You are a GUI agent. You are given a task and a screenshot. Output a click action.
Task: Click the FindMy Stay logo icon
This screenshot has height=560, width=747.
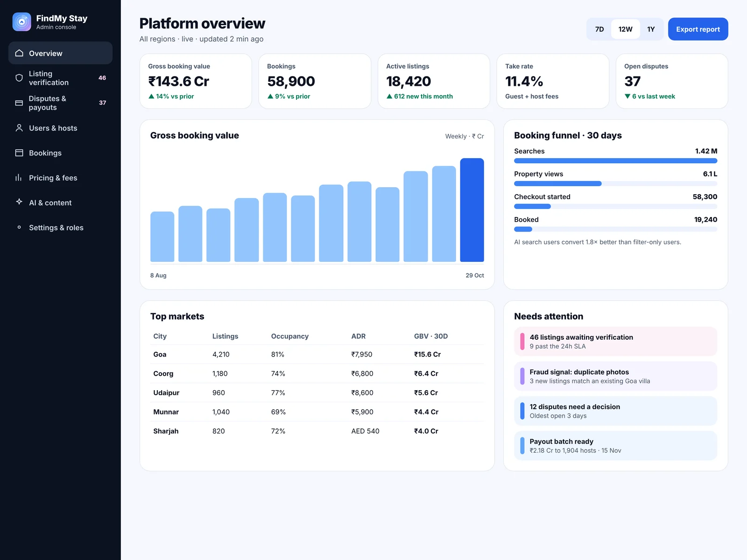21,22
